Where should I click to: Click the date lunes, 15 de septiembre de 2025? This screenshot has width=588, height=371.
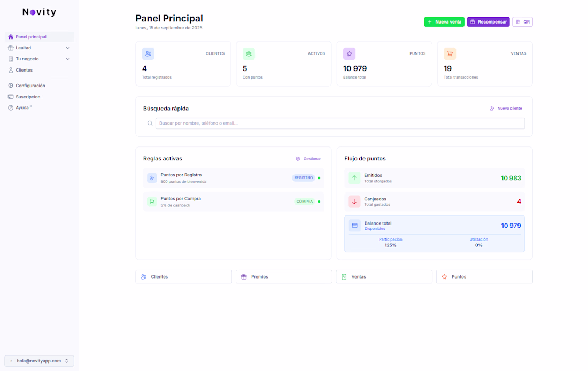(x=169, y=28)
